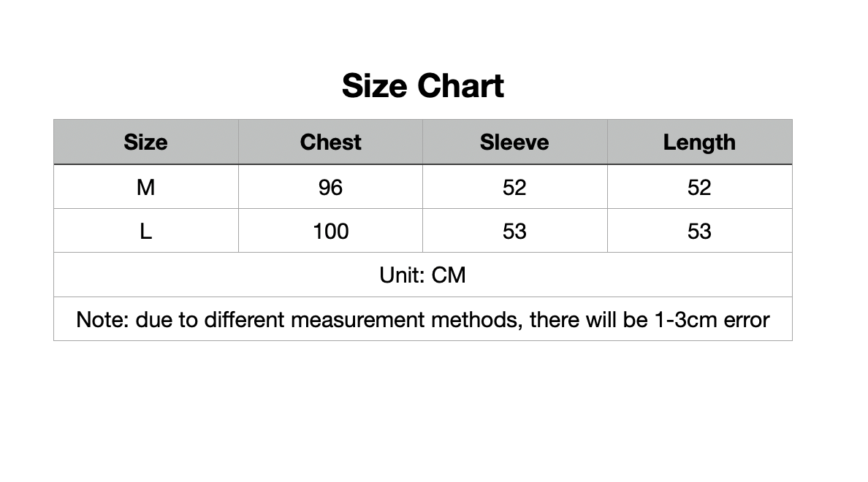868x482 pixels.
Task: Click the Length column header
Action: 699,142
